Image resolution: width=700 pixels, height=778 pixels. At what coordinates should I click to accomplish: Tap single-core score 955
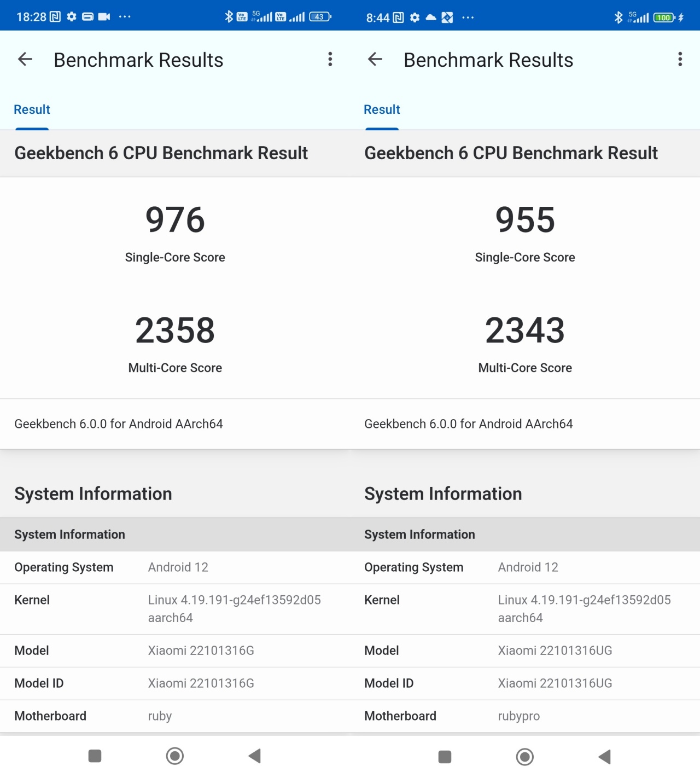point(525,219)
